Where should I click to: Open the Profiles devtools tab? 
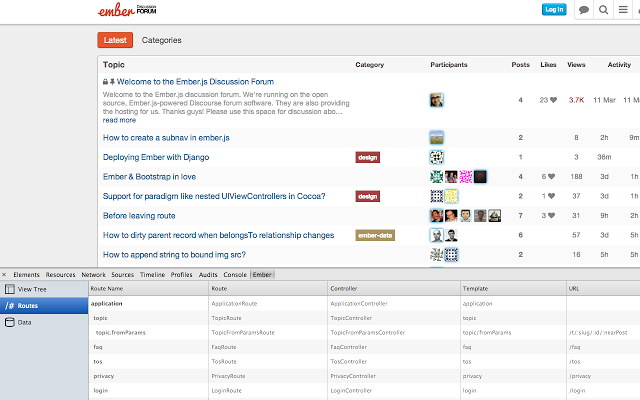182,275
